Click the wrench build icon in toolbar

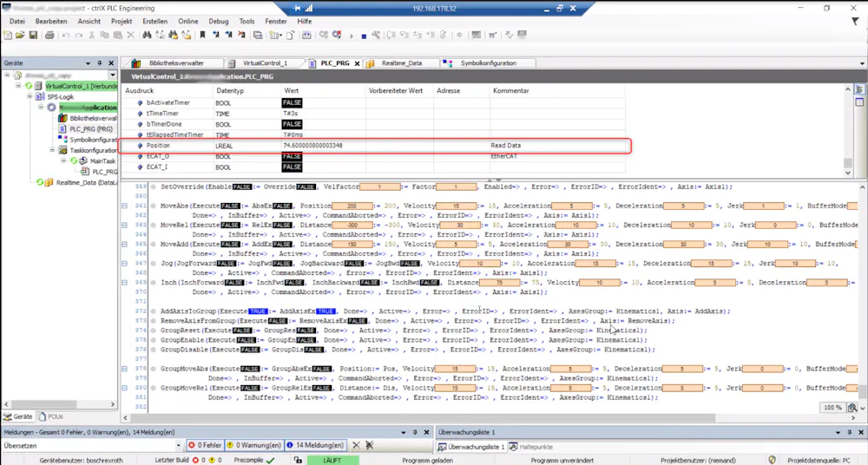(376, 35)
